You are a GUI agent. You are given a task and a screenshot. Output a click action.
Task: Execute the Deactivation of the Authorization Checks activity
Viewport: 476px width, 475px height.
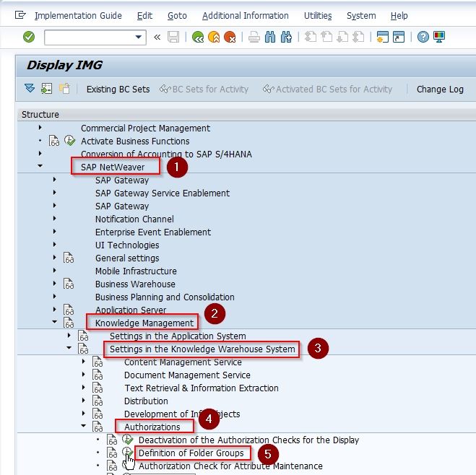click(x=128, y=439)
